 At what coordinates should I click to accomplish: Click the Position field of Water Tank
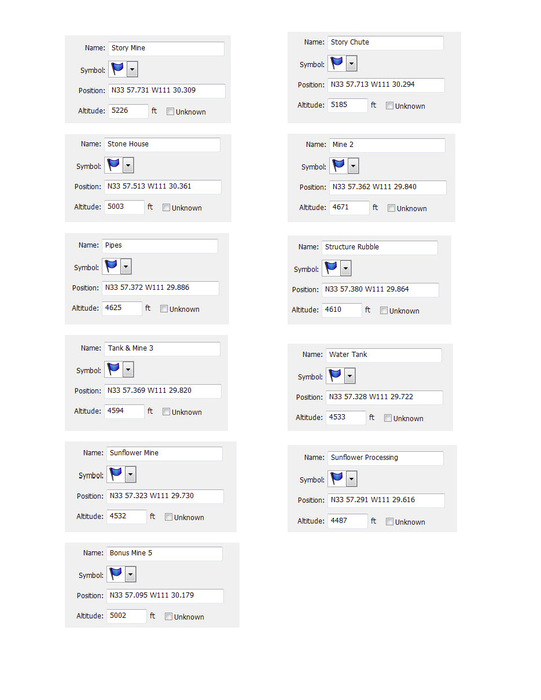click(384, 397)
